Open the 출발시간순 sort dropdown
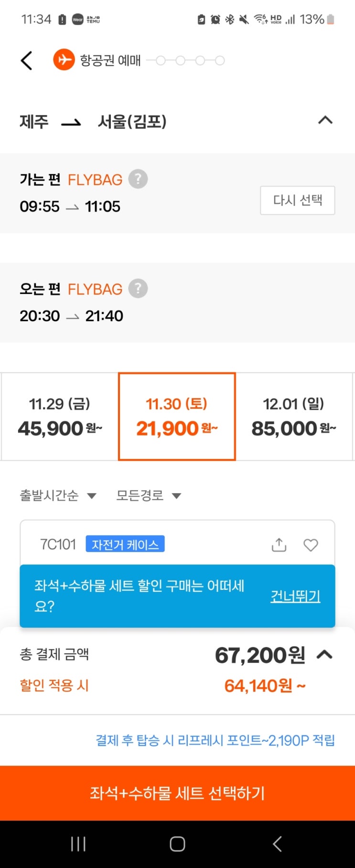Screen dimensions: 355x868 coord(58,496)
